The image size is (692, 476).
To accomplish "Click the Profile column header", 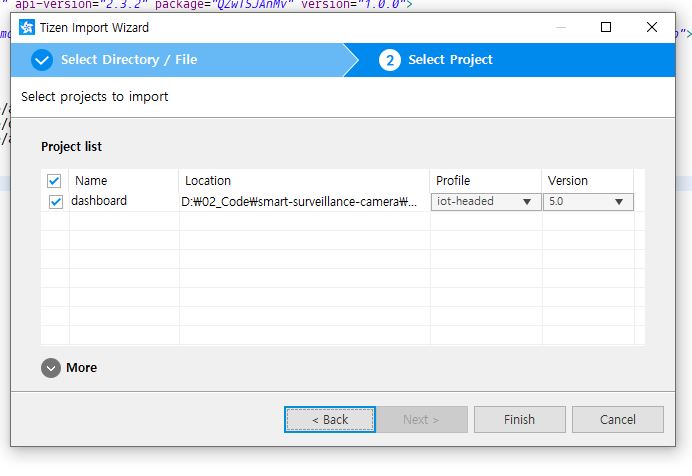I will coord(486,181).
